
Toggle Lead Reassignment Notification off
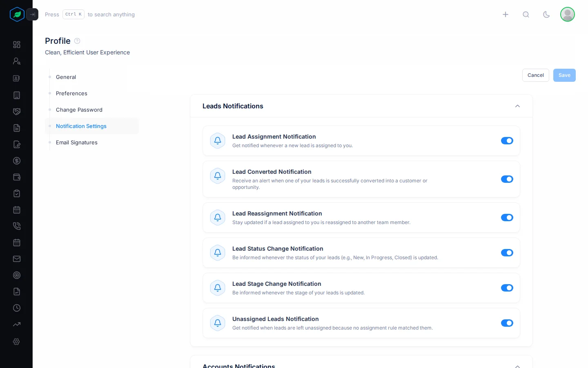point(507,218)
